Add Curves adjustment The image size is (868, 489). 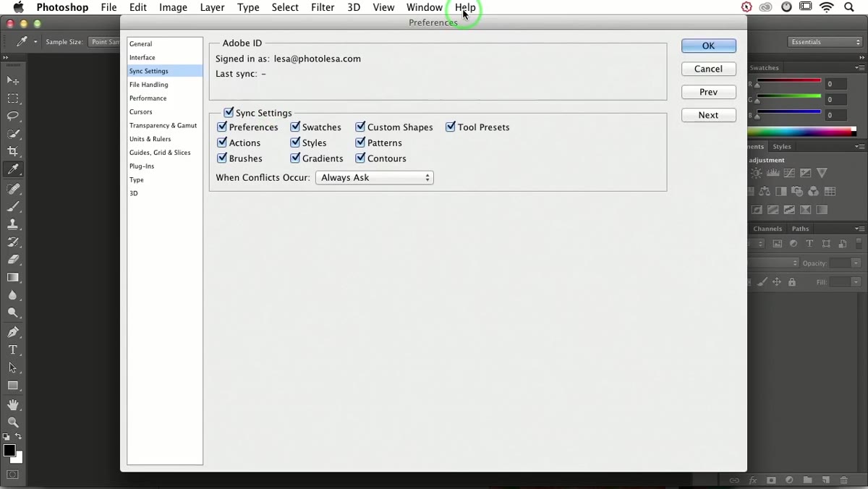pyautogui.click(x=789, y=173)
